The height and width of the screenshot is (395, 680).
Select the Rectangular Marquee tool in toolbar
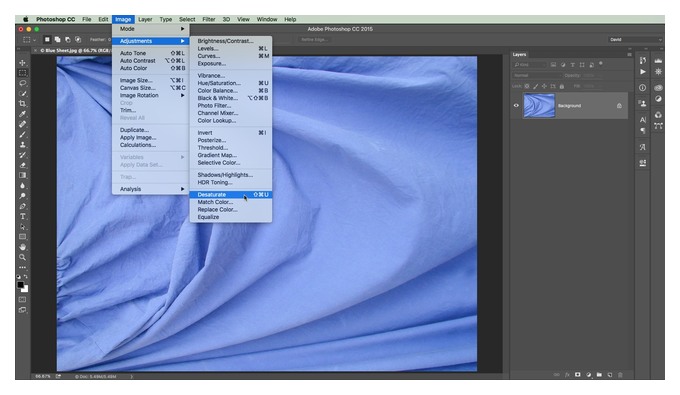coord(23,73)
